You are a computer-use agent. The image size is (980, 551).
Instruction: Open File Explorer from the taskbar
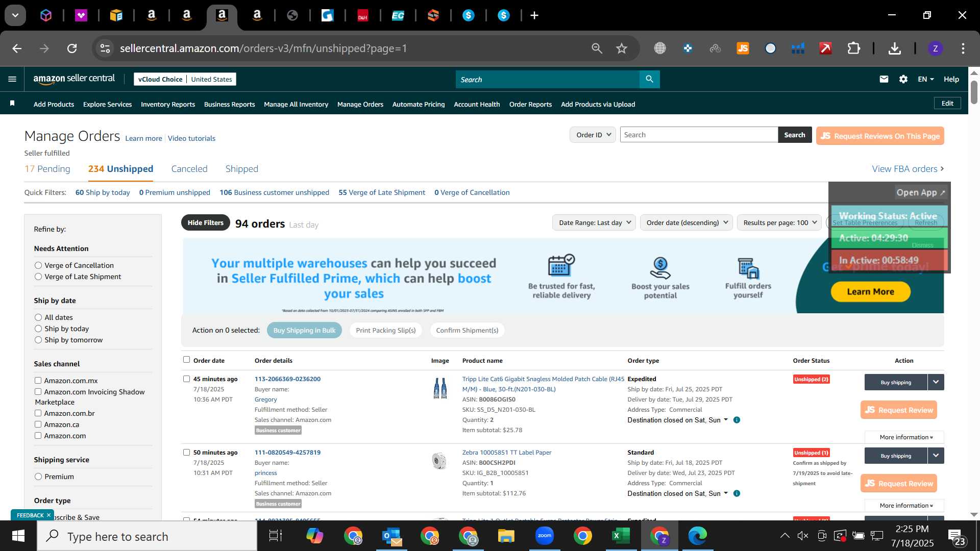click(506, 536)
